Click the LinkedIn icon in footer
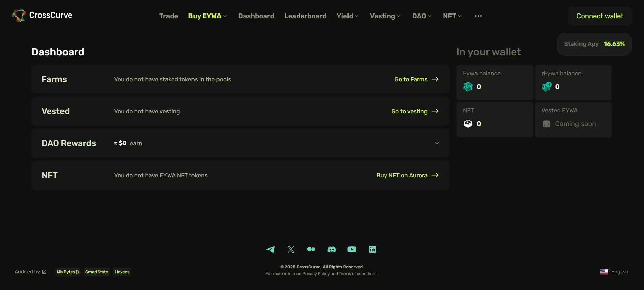 [372, 249]
